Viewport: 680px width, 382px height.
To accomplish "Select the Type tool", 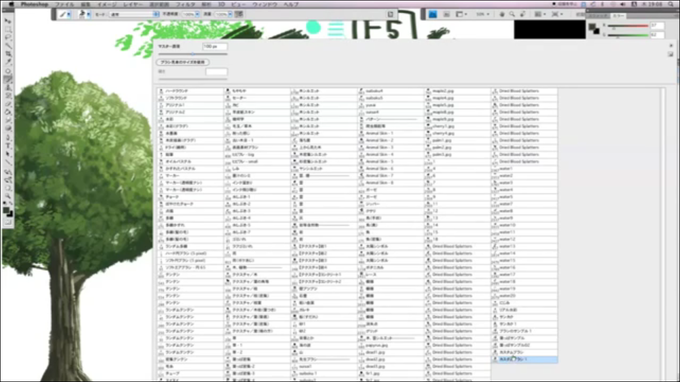I will pos(8,146).
